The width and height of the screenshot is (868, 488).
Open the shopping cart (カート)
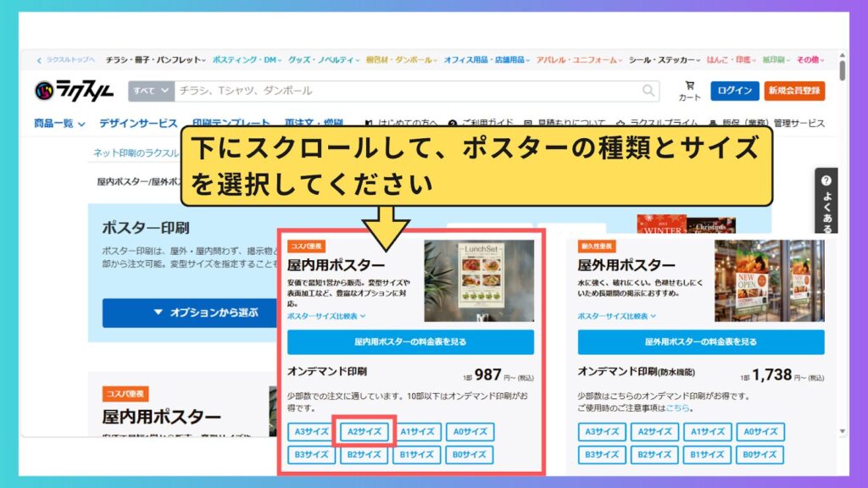click(689, 91)
